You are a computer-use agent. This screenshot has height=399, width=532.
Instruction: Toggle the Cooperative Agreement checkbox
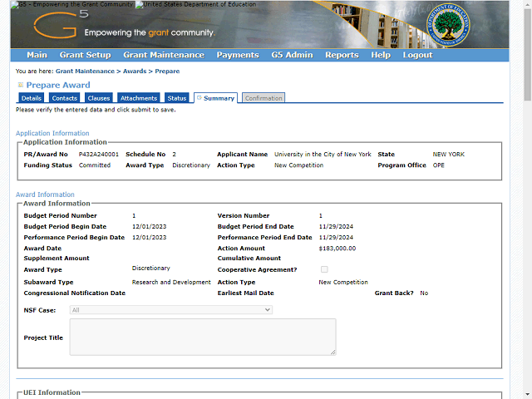(324, 269)
